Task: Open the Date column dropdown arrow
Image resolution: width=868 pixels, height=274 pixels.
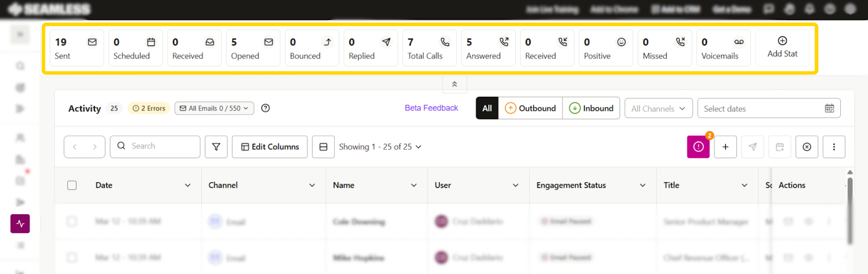Action: (188, 186)
